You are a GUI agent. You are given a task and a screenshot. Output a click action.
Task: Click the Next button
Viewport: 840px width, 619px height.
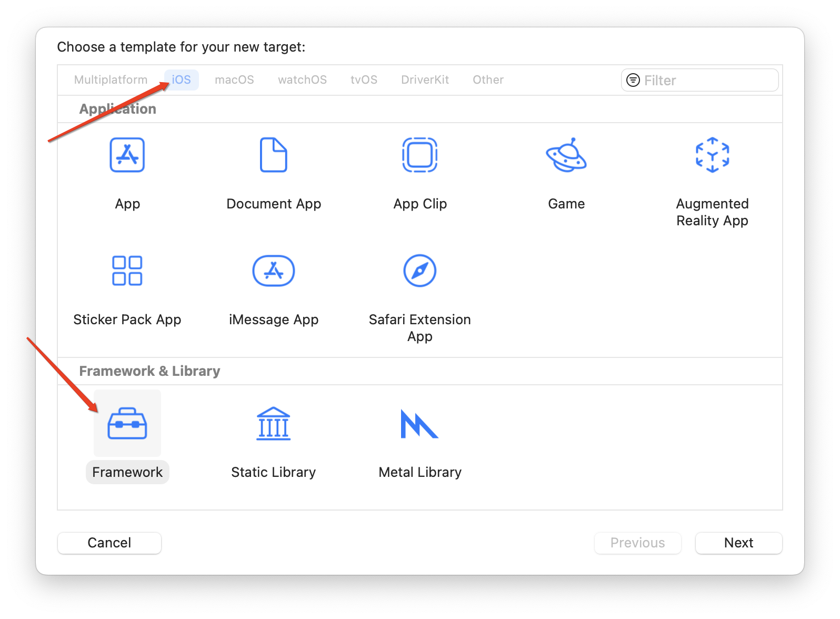pyautogui.click(x=739, y=543)
